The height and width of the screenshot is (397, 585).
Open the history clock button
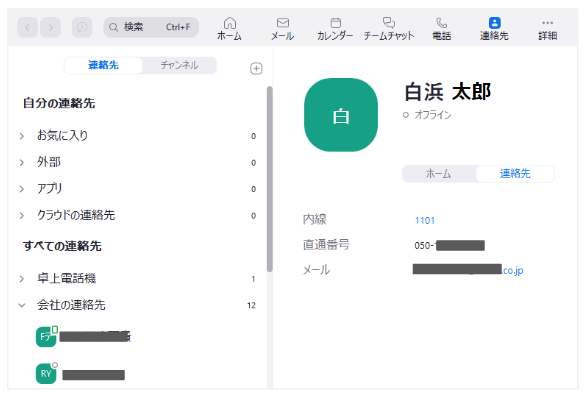82,27
